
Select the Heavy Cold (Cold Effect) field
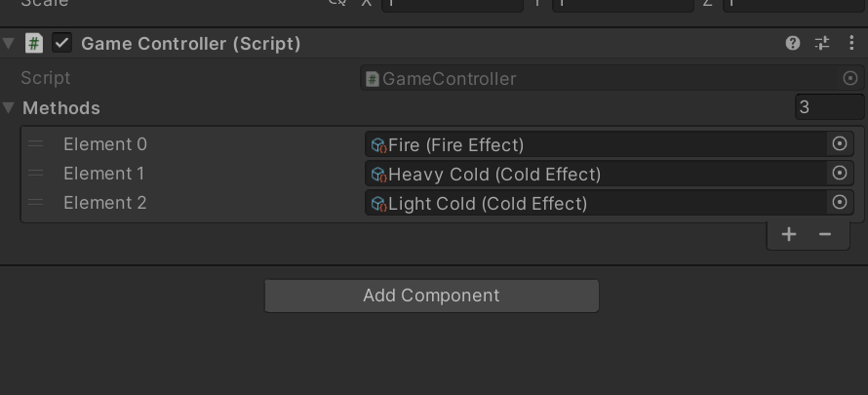pos(595,174)
